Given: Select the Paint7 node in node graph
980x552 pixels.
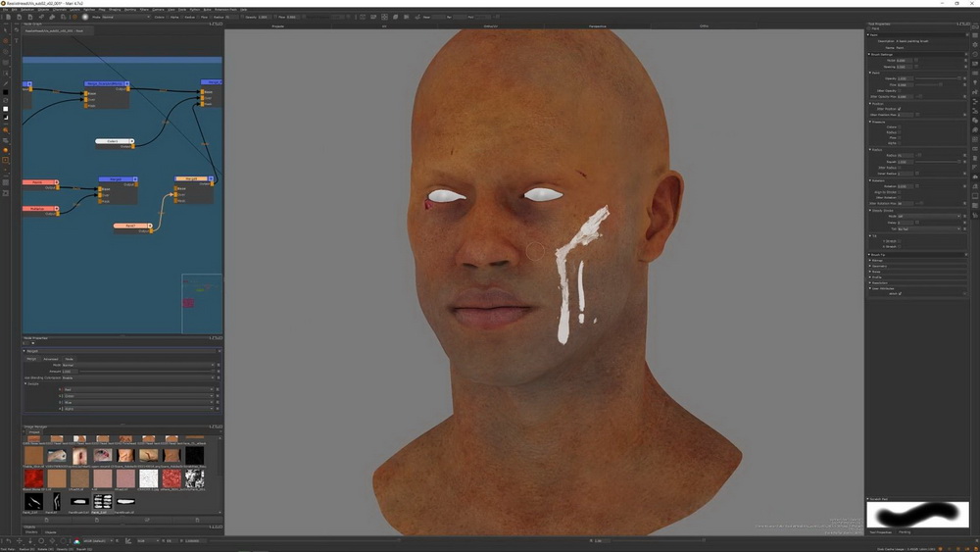Looking at the screenshot, I should coord(132,226).
